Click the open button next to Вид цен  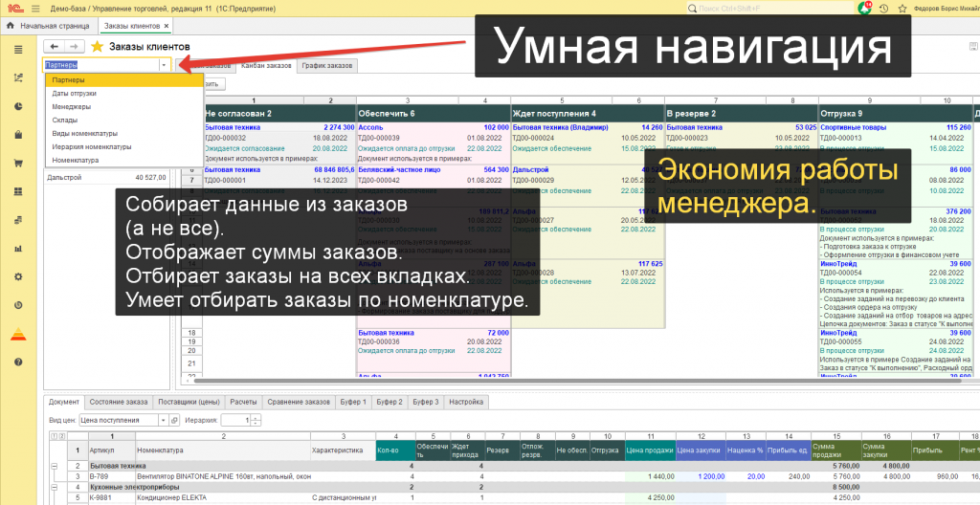[x=174, y=420]
